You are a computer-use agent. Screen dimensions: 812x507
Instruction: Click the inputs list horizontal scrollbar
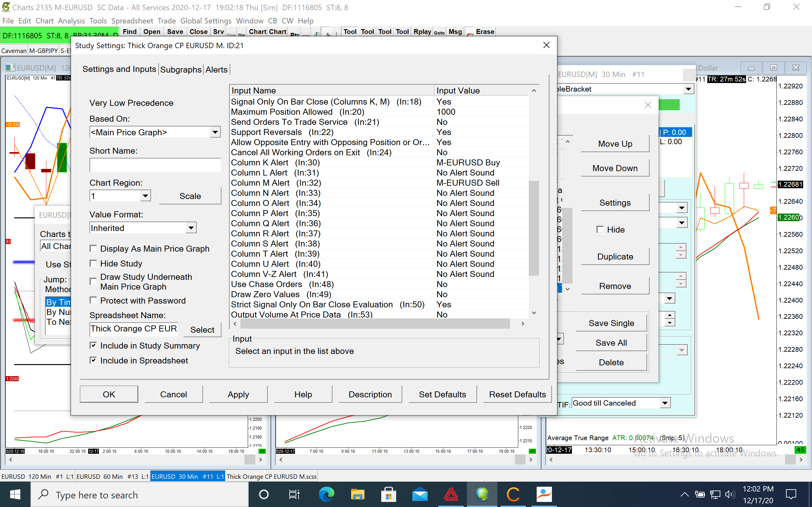(375, 324)
